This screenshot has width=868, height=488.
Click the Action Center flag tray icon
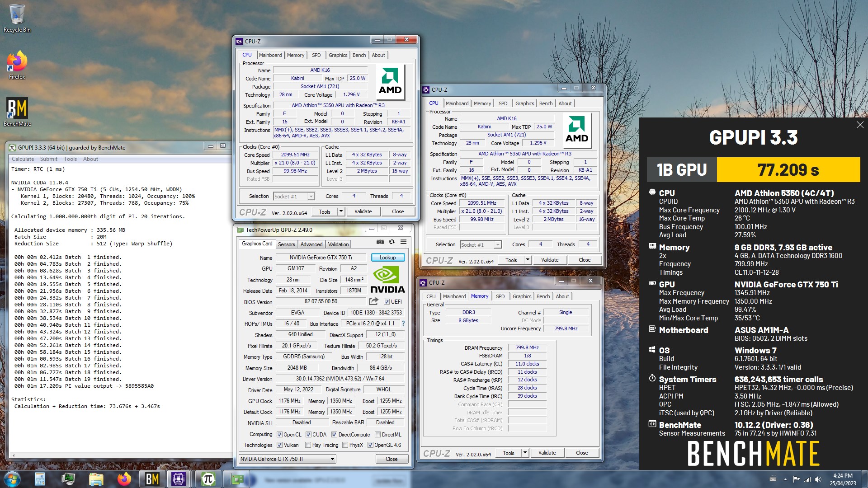[x=796, y=479]
